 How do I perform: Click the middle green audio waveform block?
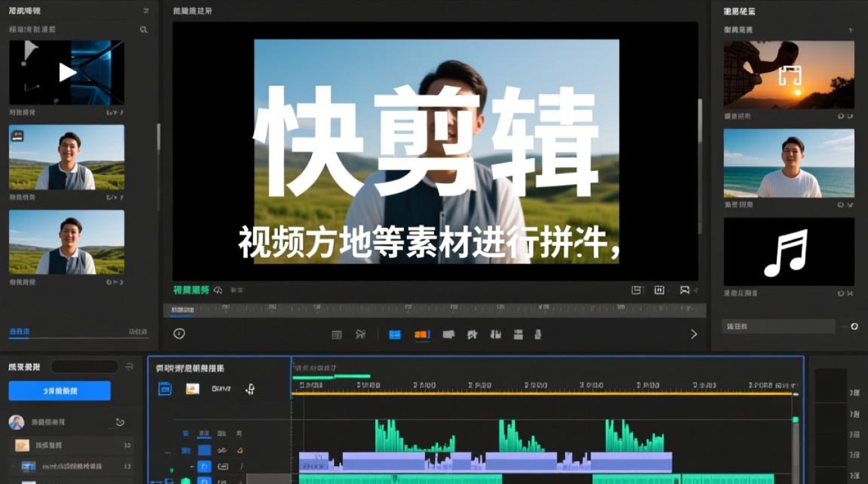pyautogui.click(x=522, y=436)
